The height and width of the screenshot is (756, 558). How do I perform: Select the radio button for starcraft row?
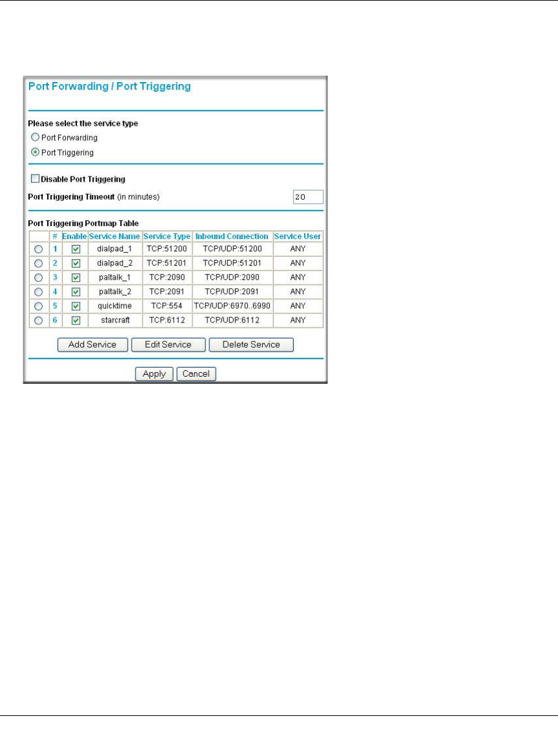click(x=39, y=320)
